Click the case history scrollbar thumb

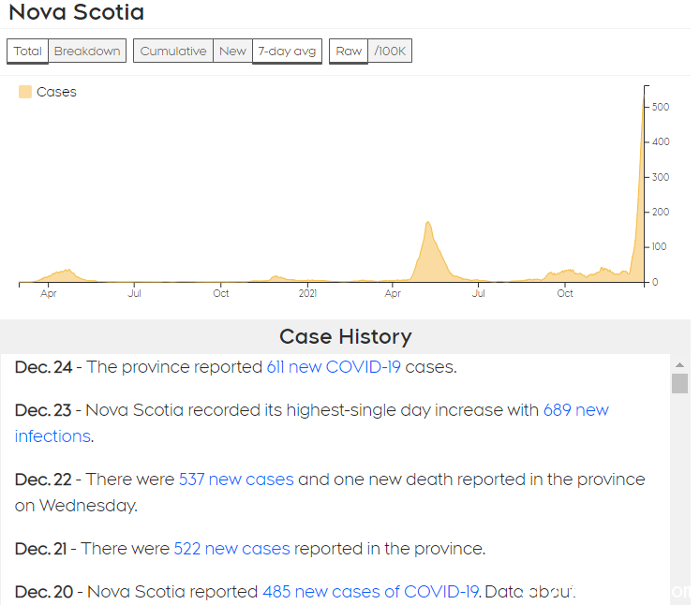tap(680, 383)
